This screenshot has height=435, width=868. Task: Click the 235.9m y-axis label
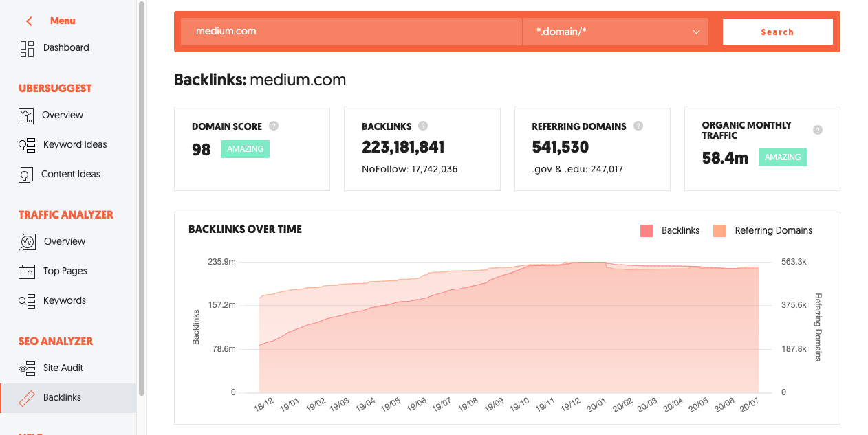pyautogui.click(x=221, y=262)
